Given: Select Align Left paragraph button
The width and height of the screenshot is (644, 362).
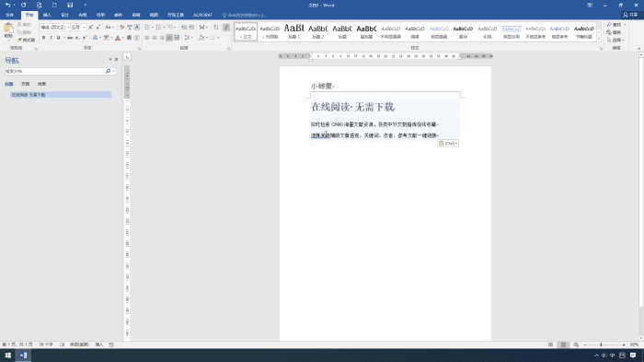Looking at the screenshot, I should tap(147, 38).
